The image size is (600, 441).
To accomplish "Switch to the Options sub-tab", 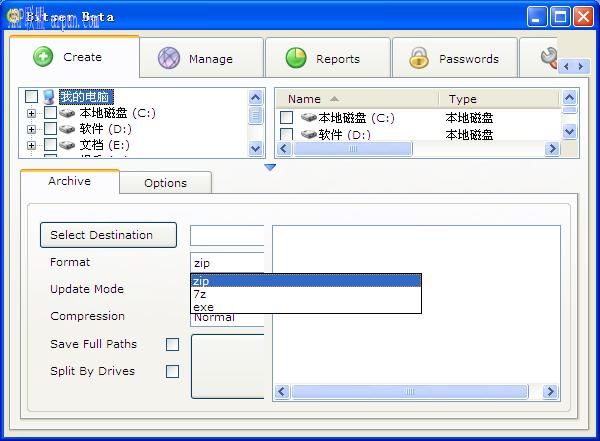I will point(165,183).
